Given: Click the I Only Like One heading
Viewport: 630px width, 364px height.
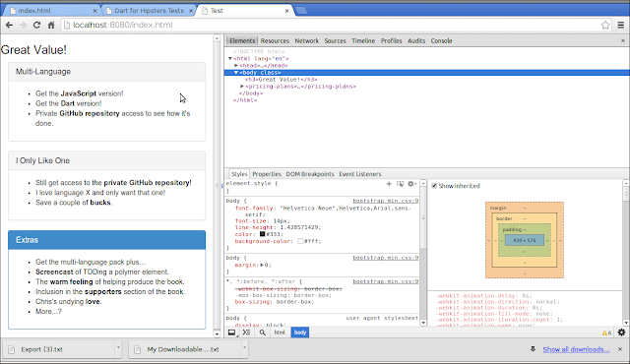Looking at the screenshot, I should tap(107, 160).
